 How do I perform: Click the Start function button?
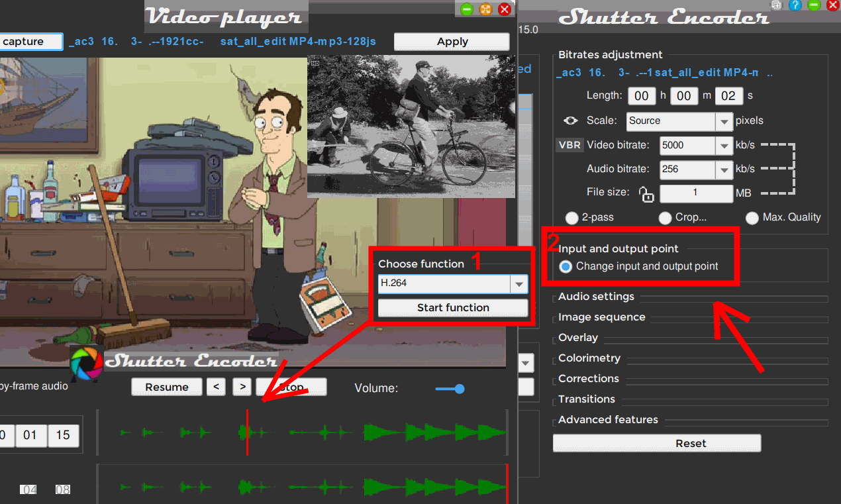pos(453,308)
